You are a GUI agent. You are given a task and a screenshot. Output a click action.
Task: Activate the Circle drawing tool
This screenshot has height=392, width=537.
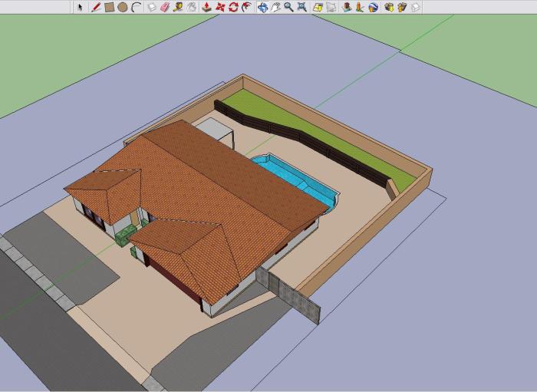[122, 7]
